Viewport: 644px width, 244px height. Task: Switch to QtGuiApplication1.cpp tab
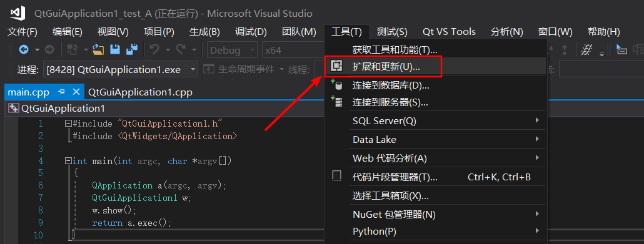(x=140, y=92)
